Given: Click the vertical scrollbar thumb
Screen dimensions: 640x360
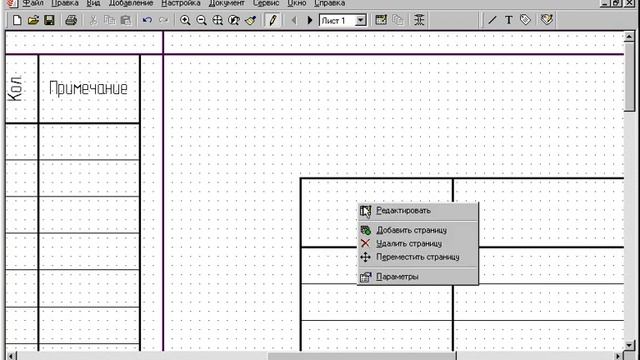Looking at the screenshot, I should coord(629,76).
